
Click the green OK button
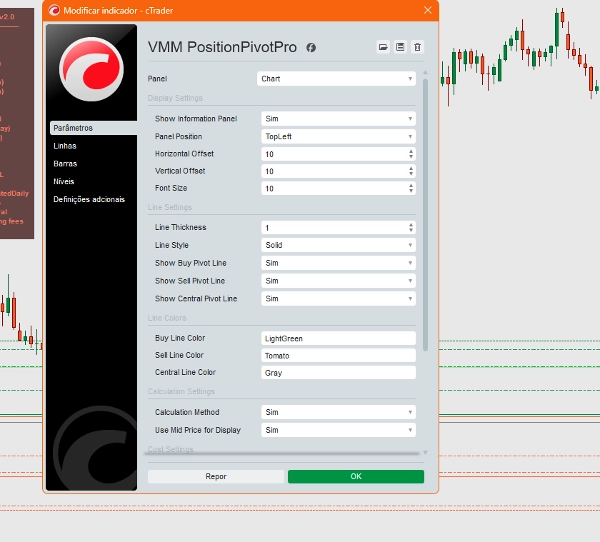click(x=356, y=477)
